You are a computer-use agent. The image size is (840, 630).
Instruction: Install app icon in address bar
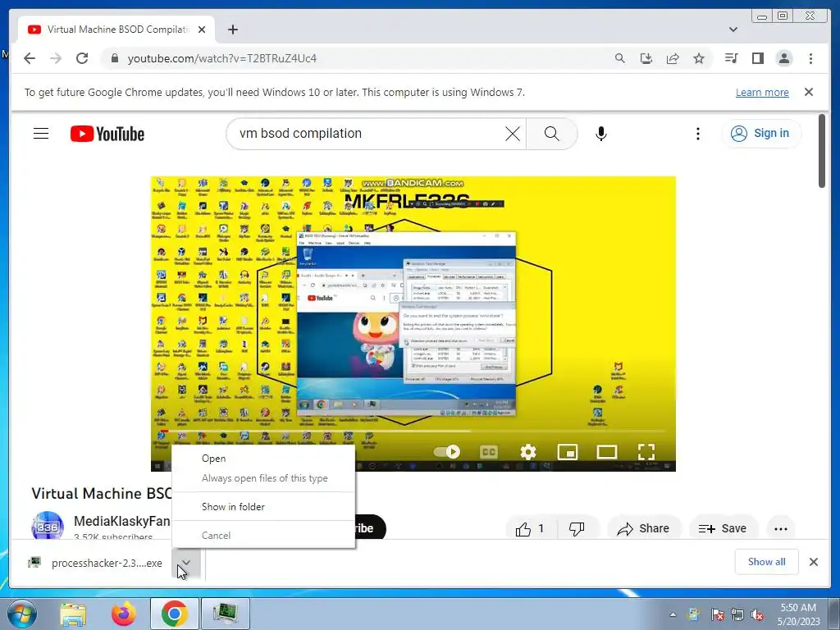point(646,58)
